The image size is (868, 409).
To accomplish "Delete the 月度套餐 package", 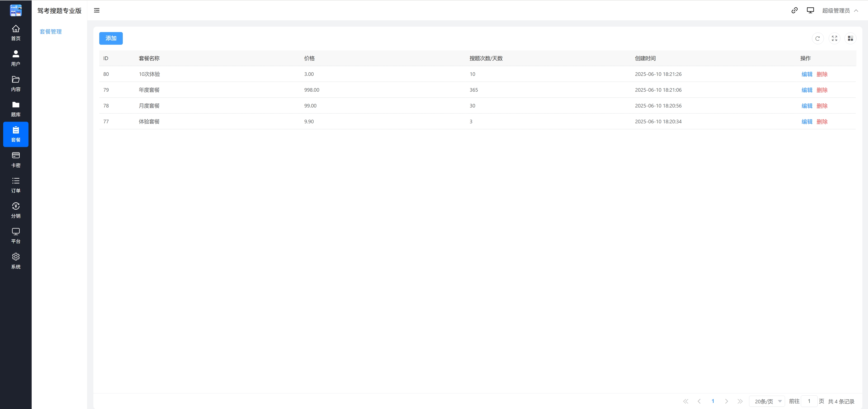I will click(x=822, y=106).
